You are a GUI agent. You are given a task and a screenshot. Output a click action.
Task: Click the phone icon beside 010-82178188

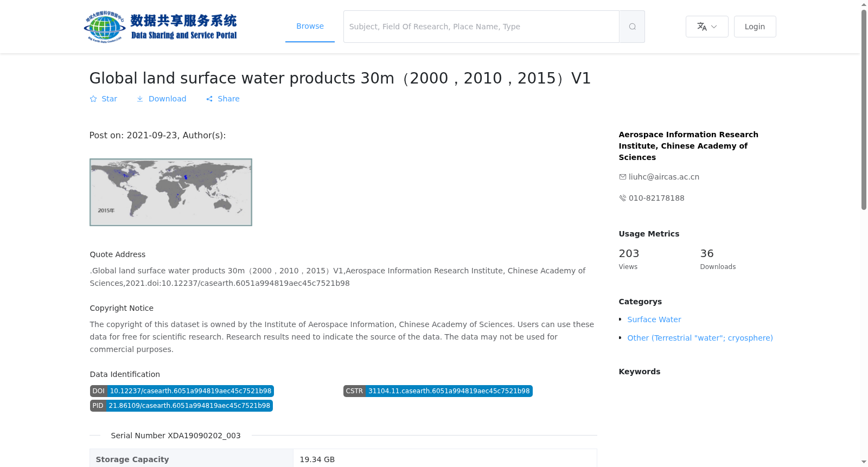[623, 198]
